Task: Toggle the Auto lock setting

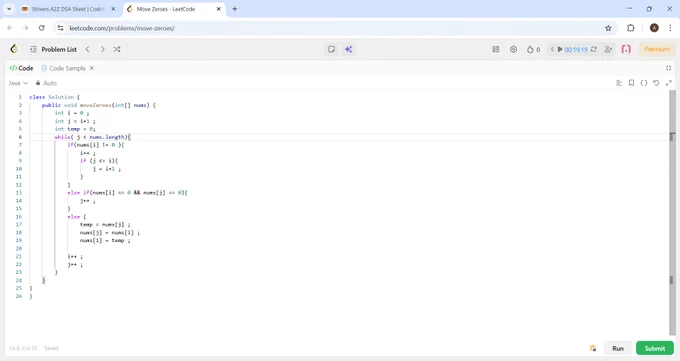Action: click(46, 83)
